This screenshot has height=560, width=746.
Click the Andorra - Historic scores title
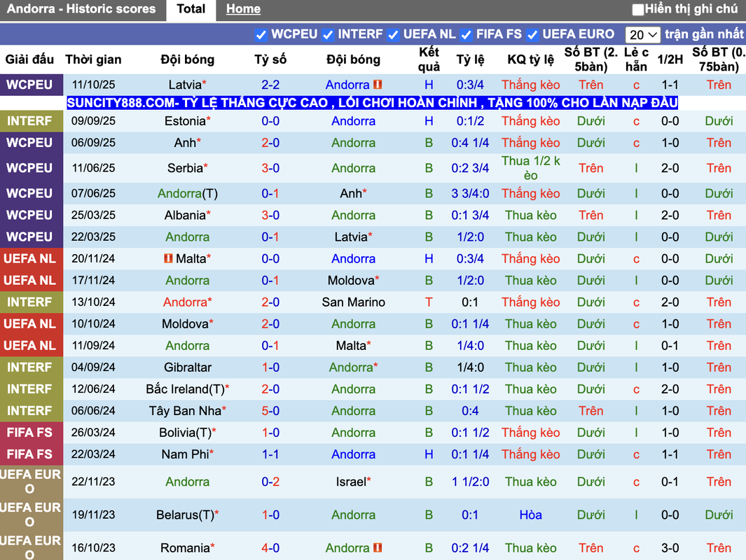(x=81, y=9)
